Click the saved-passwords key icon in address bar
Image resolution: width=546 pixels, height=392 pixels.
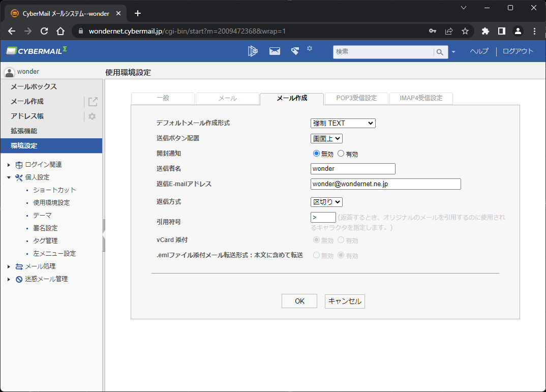tap(433, 31)
